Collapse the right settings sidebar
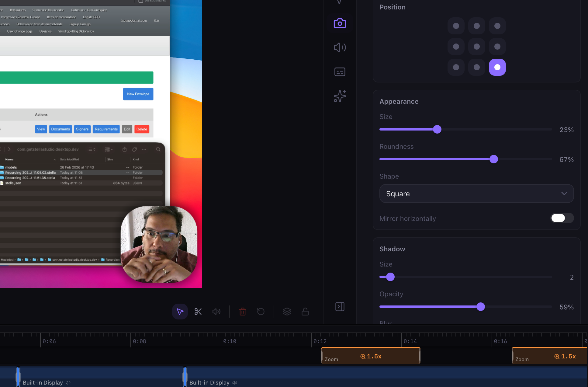588x387 pixels. click(340, 307)
